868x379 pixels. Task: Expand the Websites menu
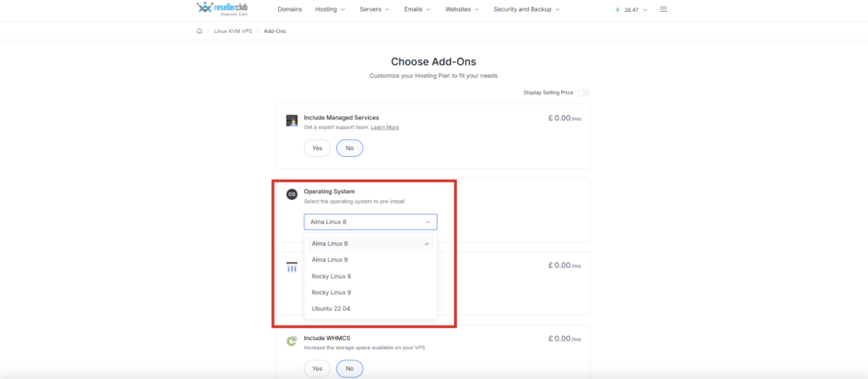462,9
